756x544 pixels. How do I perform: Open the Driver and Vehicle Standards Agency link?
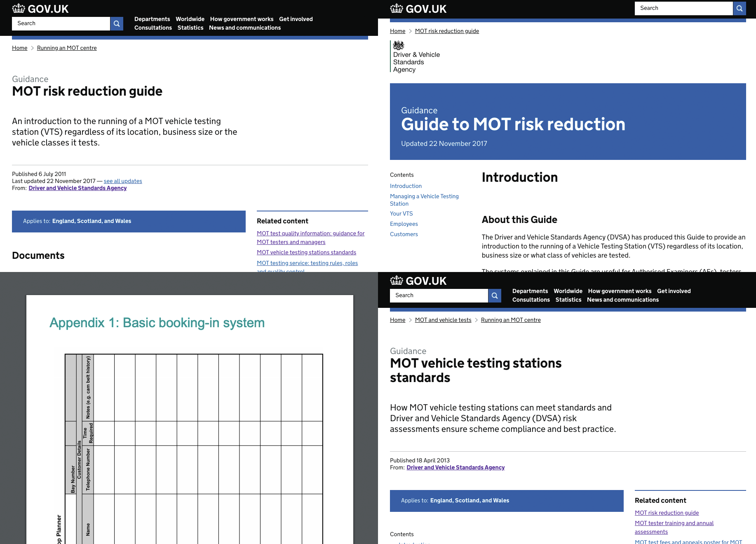tap(77, 188)
